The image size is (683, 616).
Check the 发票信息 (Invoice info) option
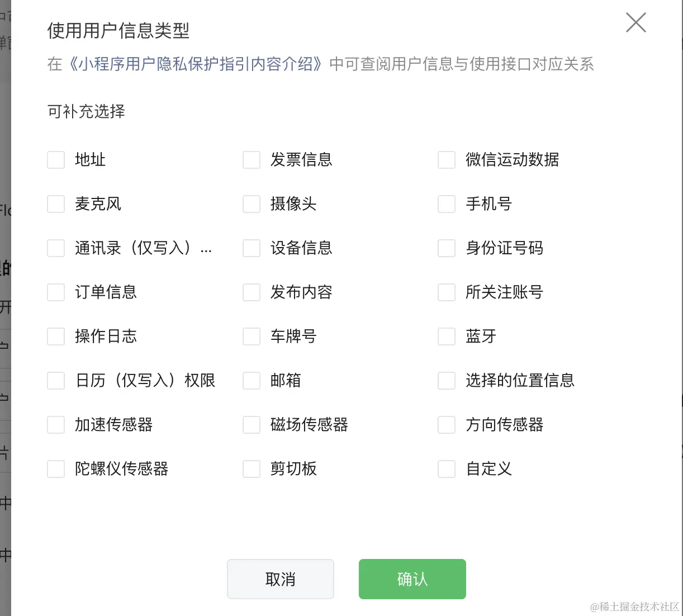252,160
